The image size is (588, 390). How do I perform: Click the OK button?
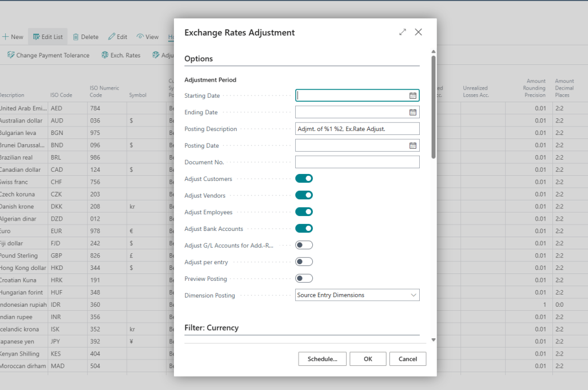(368, 359)
